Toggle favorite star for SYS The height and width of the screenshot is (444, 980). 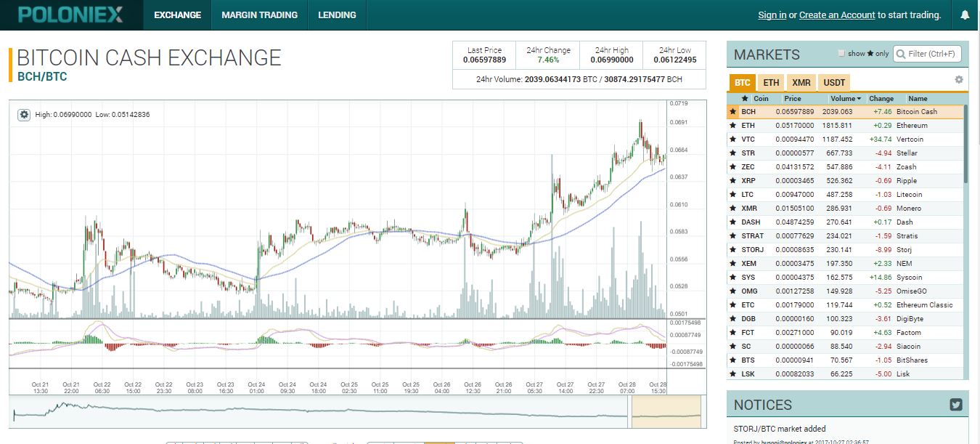[733, 278]
